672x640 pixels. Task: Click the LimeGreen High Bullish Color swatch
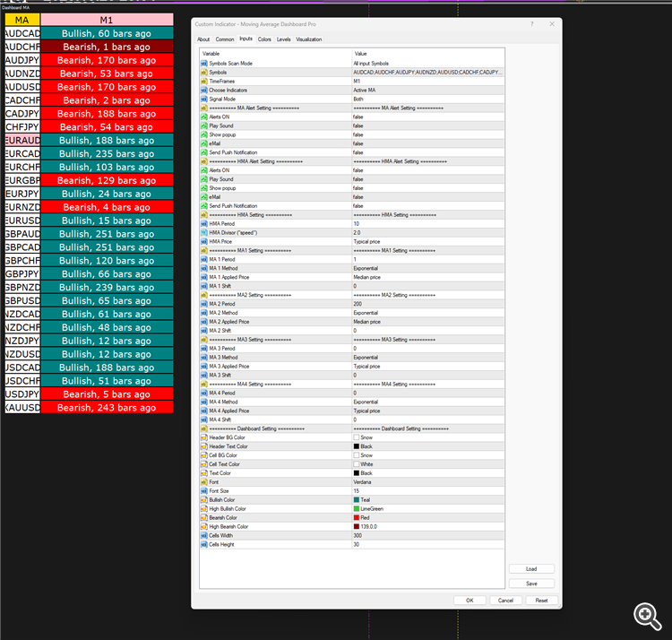[x=356, y=509]
